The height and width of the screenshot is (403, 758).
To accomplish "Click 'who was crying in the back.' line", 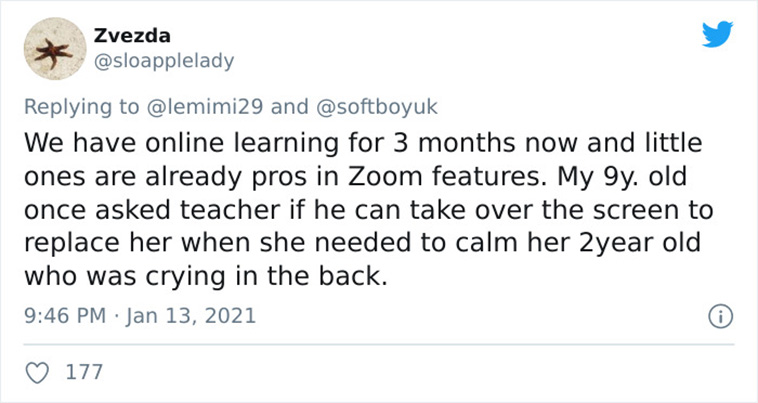I will (206, 276).
